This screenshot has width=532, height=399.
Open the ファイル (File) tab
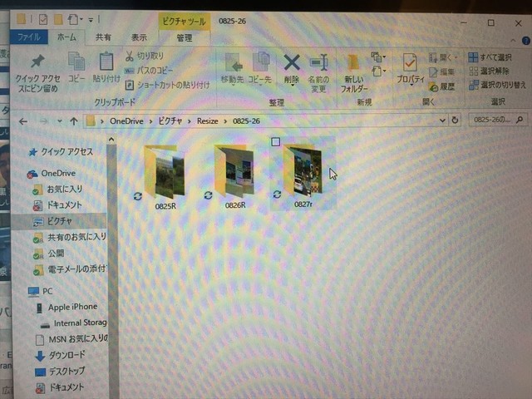[29, 37]
